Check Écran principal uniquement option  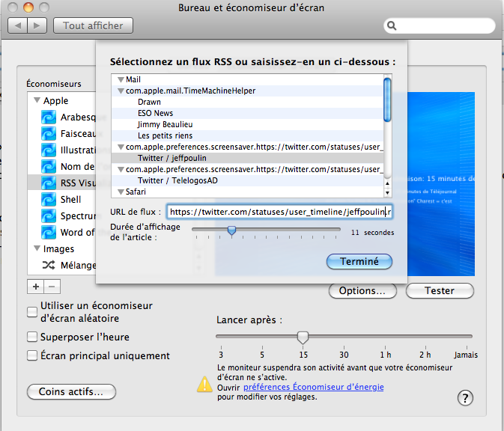click(x=33, y=355)
